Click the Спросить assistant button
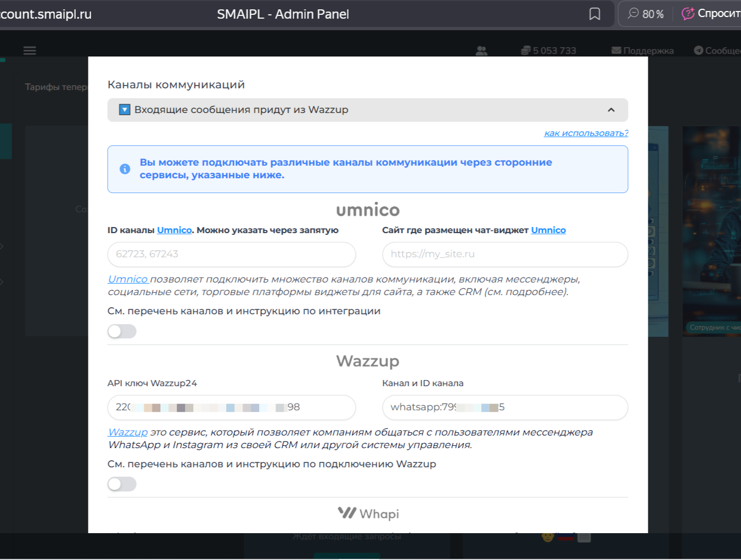 pos(711,14)
